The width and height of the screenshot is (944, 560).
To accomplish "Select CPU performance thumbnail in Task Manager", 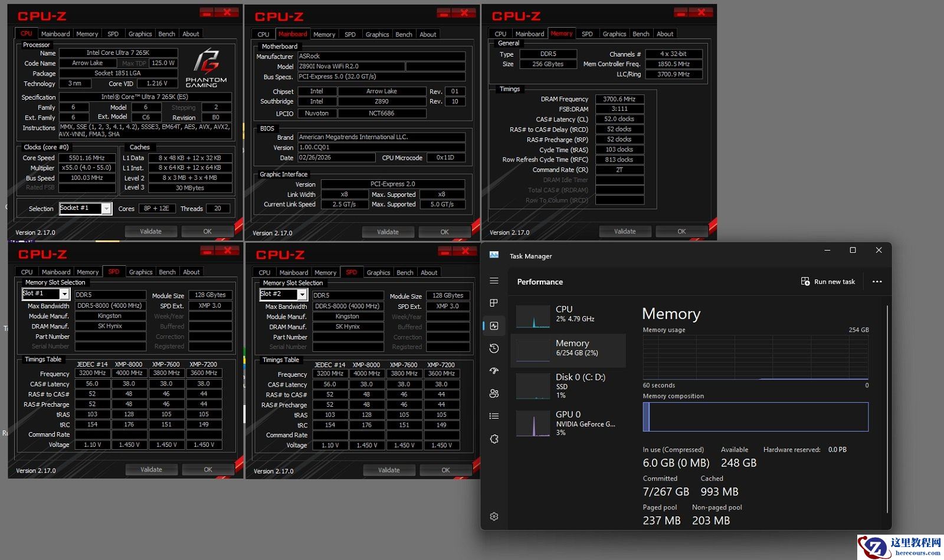I will [x=533, y=316].
